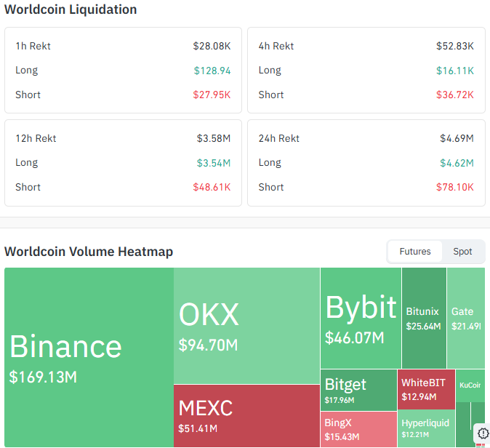
Task: Select the Bitunix $25.64M heatmap tile
Action: [x=424, y=318]
